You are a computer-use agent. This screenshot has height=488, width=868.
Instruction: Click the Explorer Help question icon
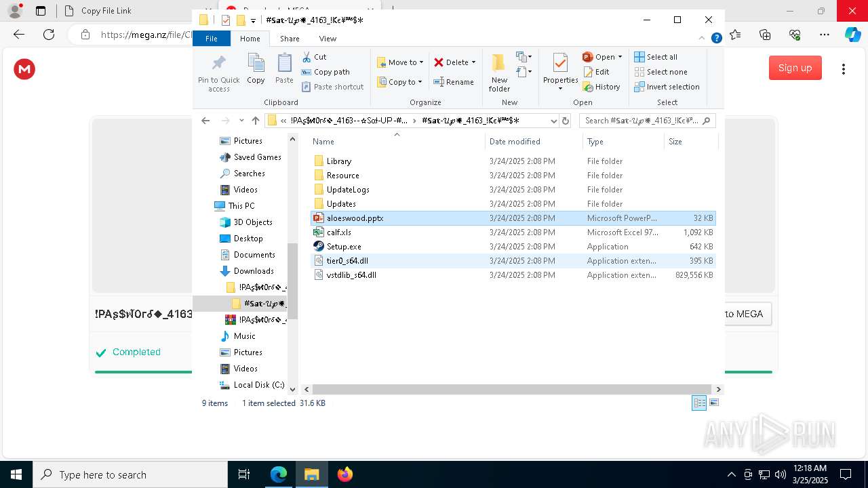click(716, 39)
